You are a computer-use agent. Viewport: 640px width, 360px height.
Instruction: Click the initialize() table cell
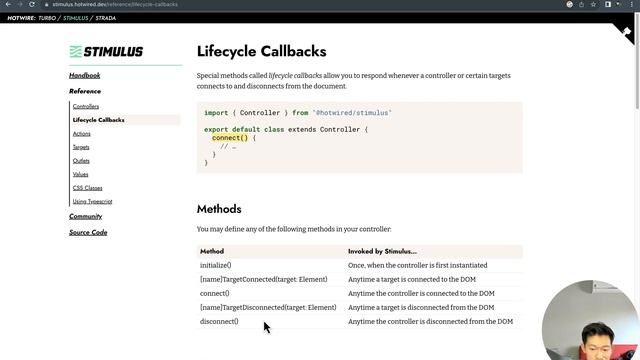coord(216,265)
